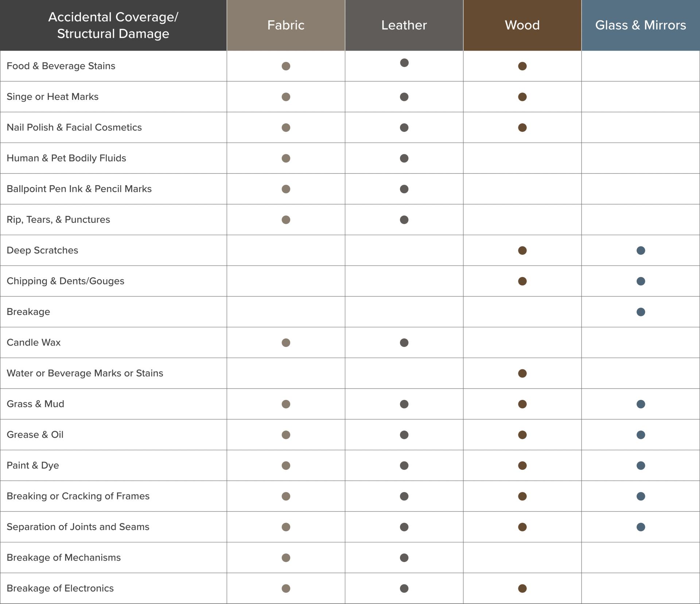
Task: Select the Glass & Mirrors column header
Action: [x=641, y=25]
